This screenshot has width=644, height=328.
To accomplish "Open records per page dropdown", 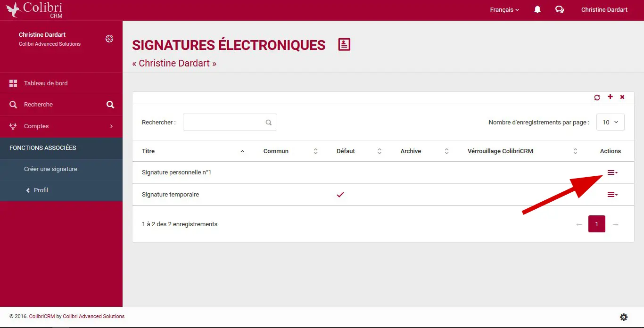I will pyautogui.click(x=611, y=122).
